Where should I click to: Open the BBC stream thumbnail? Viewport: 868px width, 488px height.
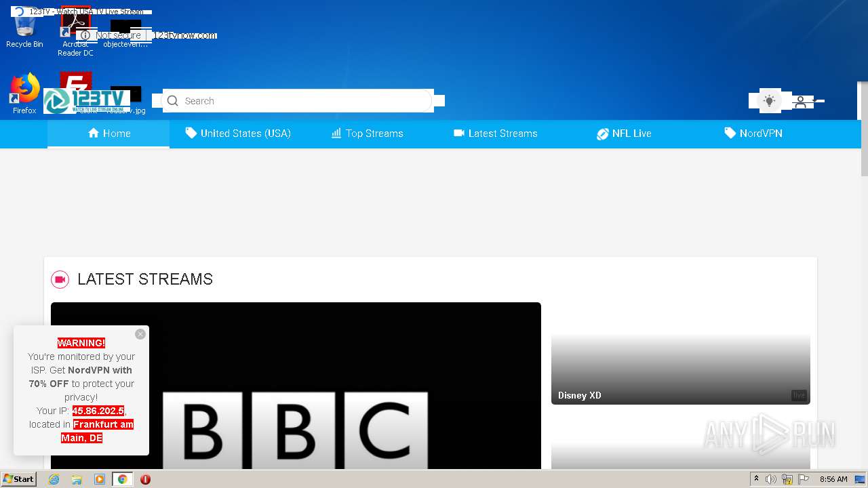(296, 386)
